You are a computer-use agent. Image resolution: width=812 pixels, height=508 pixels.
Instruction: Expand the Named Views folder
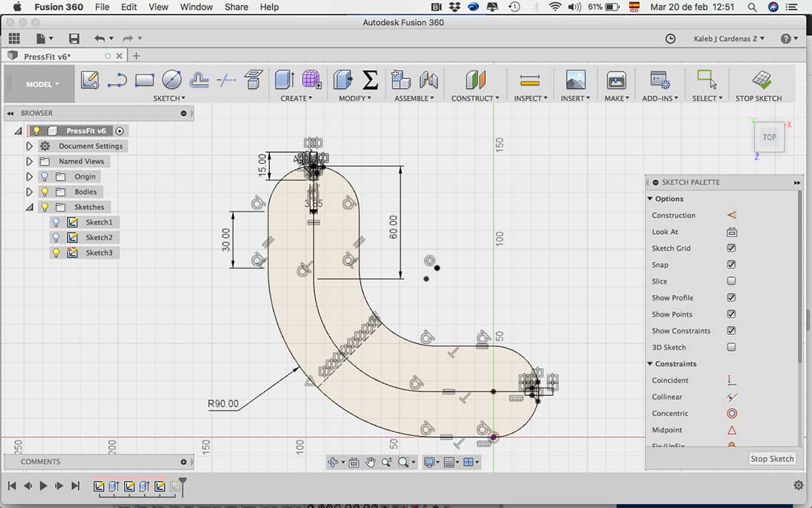29,161
